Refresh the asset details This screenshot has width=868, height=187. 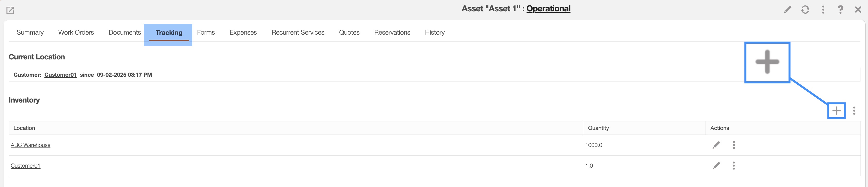805,10
